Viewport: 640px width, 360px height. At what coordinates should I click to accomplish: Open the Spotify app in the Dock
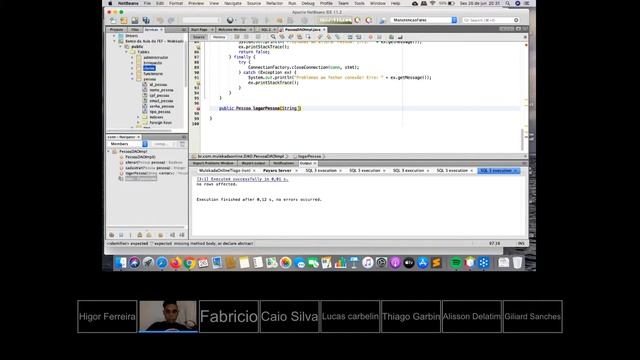[456, 263]
